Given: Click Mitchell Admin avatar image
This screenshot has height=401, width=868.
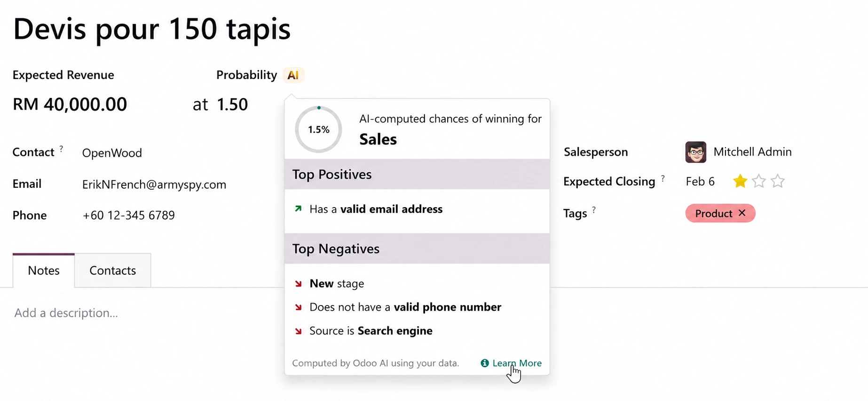Looking at the screenshot, I should click(695, 152).
